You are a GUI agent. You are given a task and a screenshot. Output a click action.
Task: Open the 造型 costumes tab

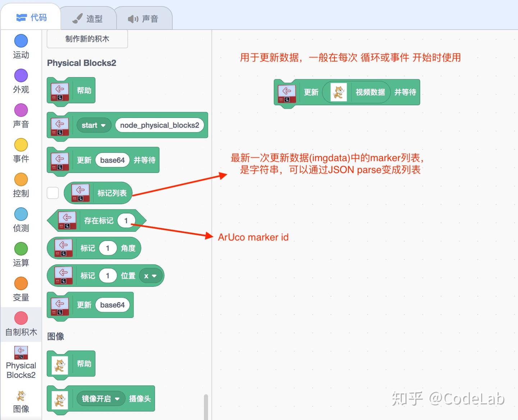[x=88, y=18]
